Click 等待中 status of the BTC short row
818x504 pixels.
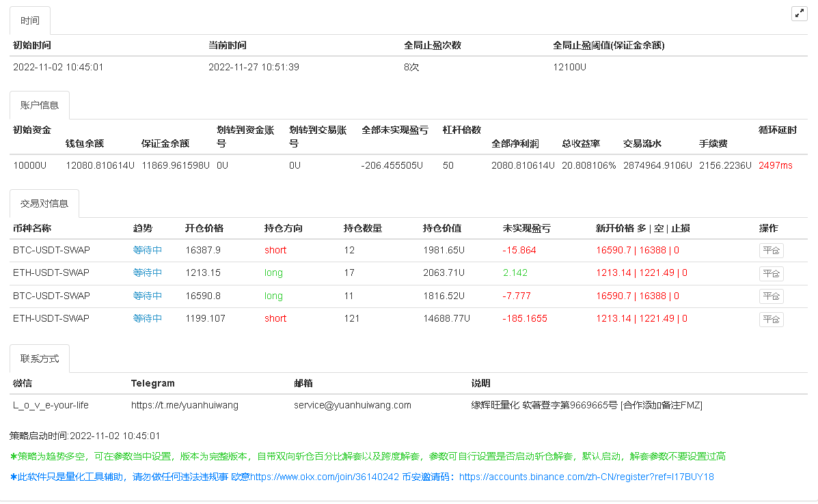click(x=148, y=250)
